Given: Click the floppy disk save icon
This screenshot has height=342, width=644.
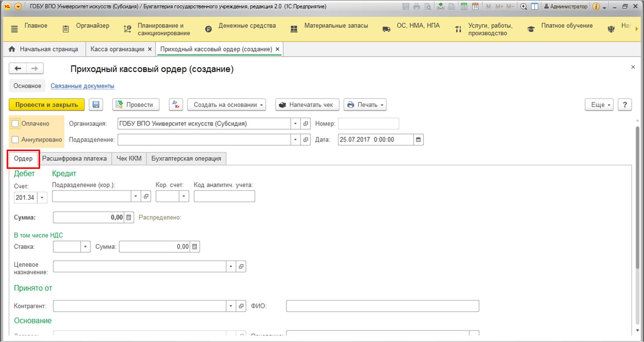Looking at the screenshot, I should coord(96,105).
